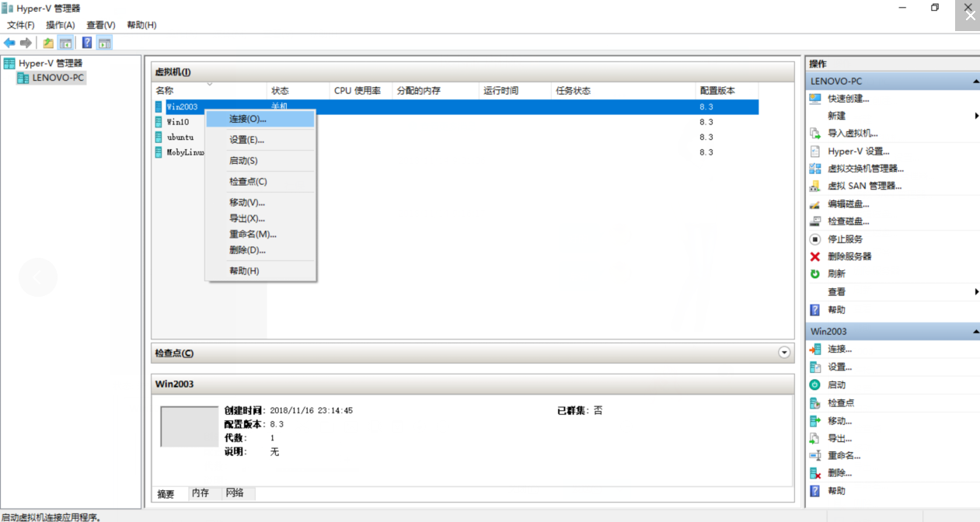Image resolution: width=980 pixels, height=522 pixels.
Task: Click the green 刷新 refresh icon
Action: click(x=815, y=274)
